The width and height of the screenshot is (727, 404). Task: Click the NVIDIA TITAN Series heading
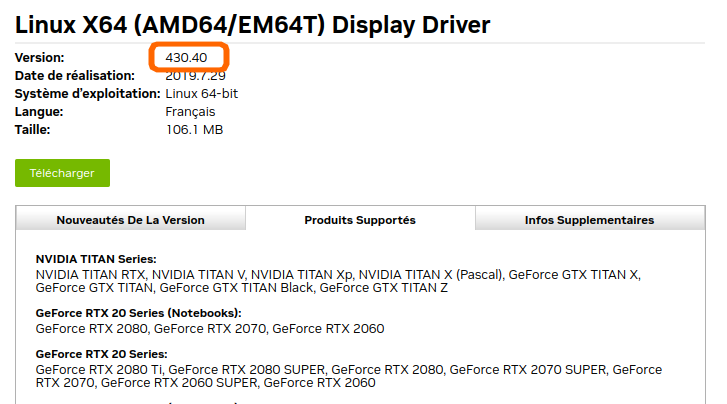point(96,259)
